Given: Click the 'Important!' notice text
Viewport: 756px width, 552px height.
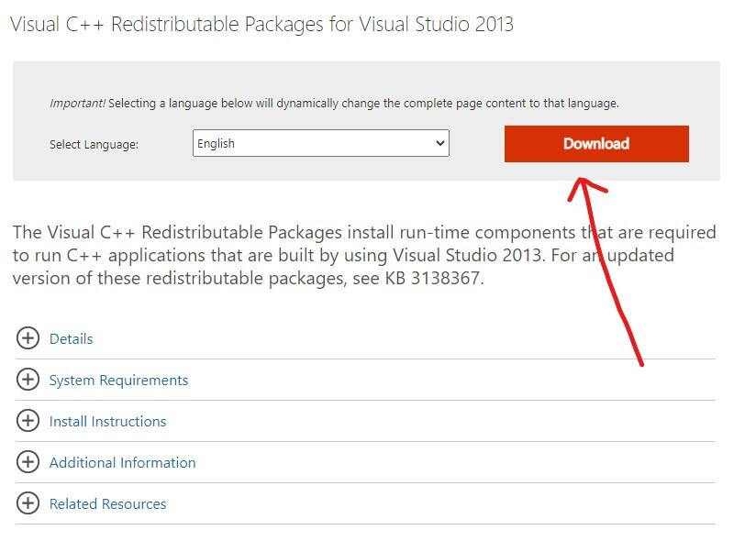Looking at the screenshot, I should tap(77, 103).
